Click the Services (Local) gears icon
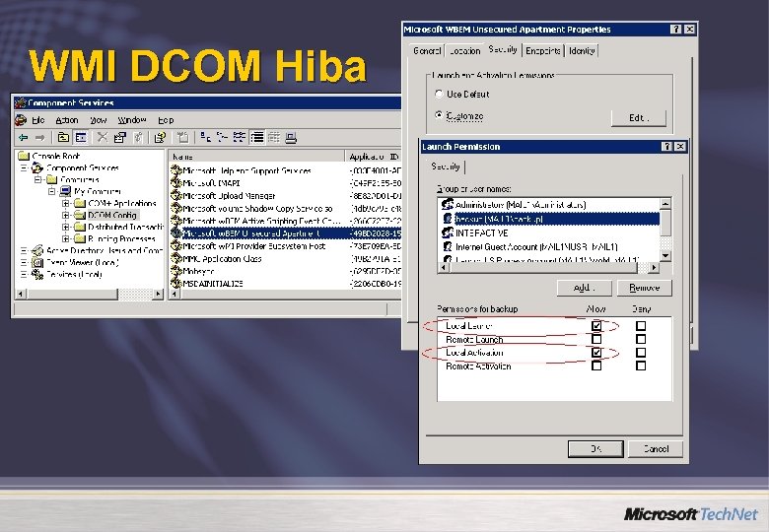Image resolution: width=769 pixels, height=532 pixels. (37, 274)
